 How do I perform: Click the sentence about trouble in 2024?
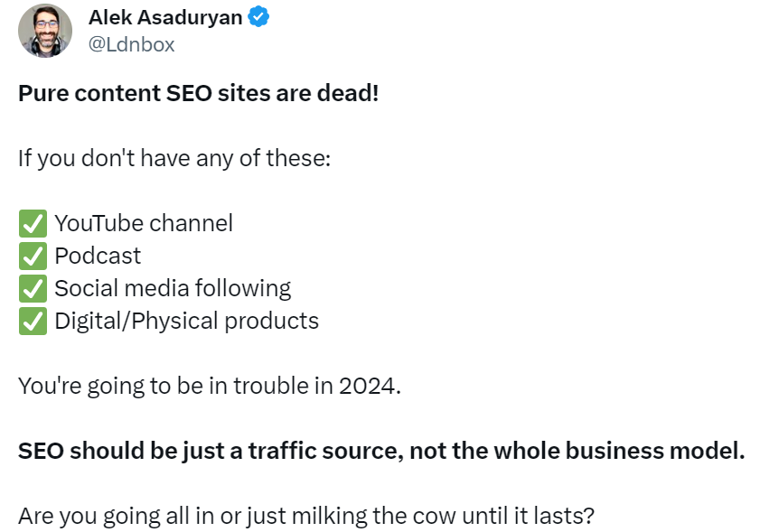click(x=209, y=386)
